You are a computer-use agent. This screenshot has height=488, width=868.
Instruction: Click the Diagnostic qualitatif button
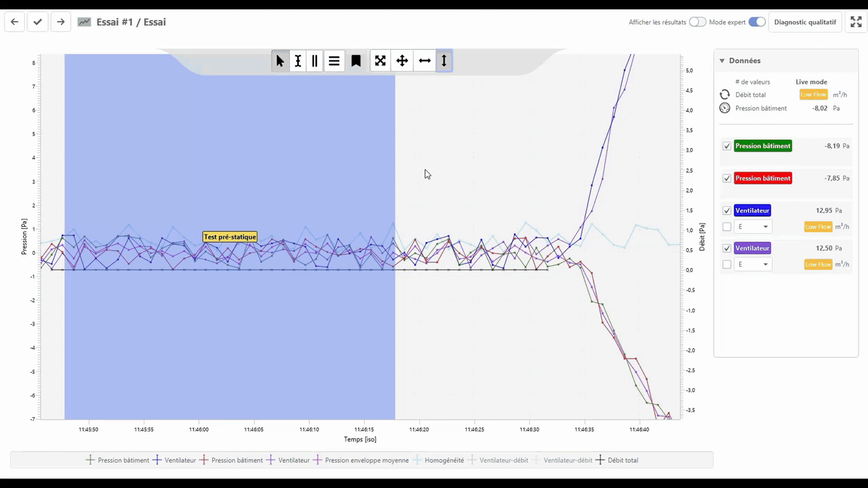pos(805,22)
